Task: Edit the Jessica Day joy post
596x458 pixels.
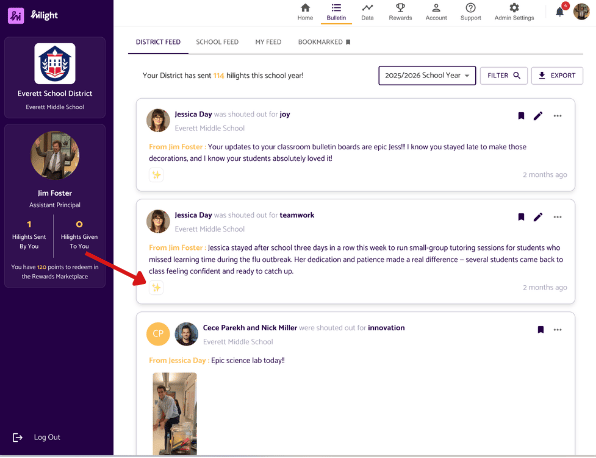Action: pyautogui.click(x=538, y=116)
